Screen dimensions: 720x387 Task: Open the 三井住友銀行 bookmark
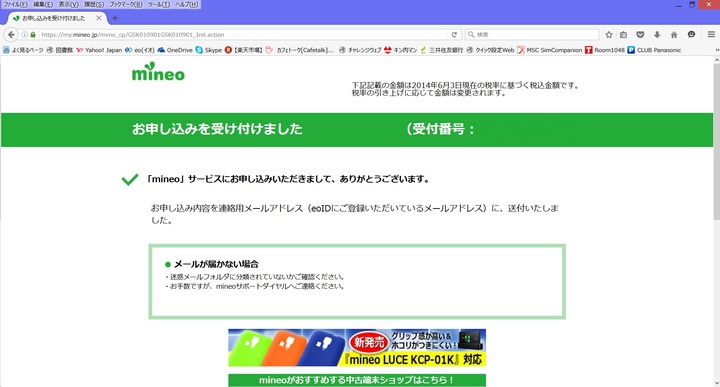pyautogui.click(x=441, y=50)
